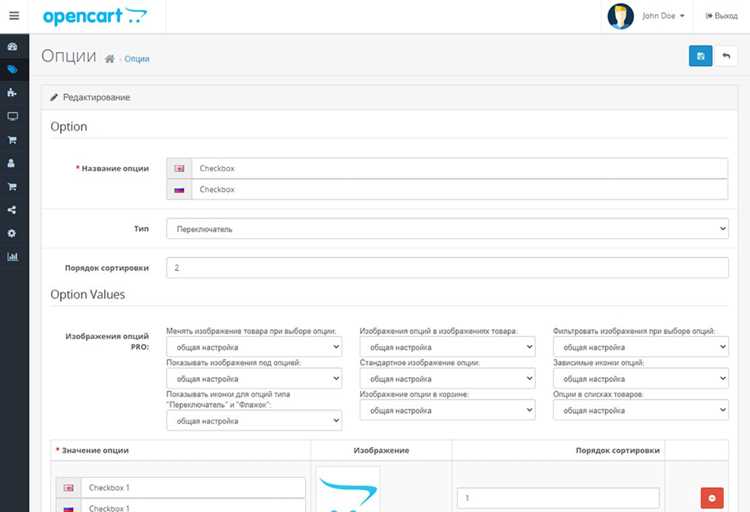Click the Опция breadcrumb link

pyautogui.click(x=137, y=59)
